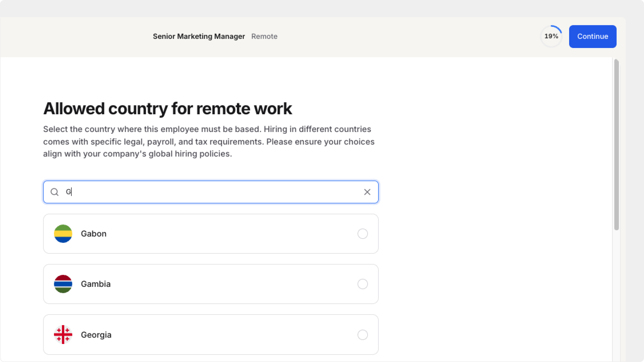The image size is (644, 362).
Task: Click the Gabon flag icon
Action: 63,234
